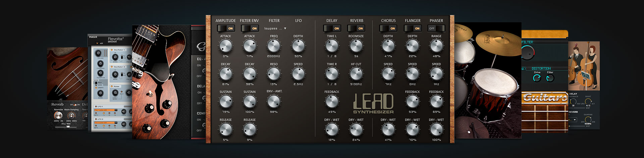Click Room Damping knob in violin Reverb panel
644x158 pixels.
pos(71,116)
